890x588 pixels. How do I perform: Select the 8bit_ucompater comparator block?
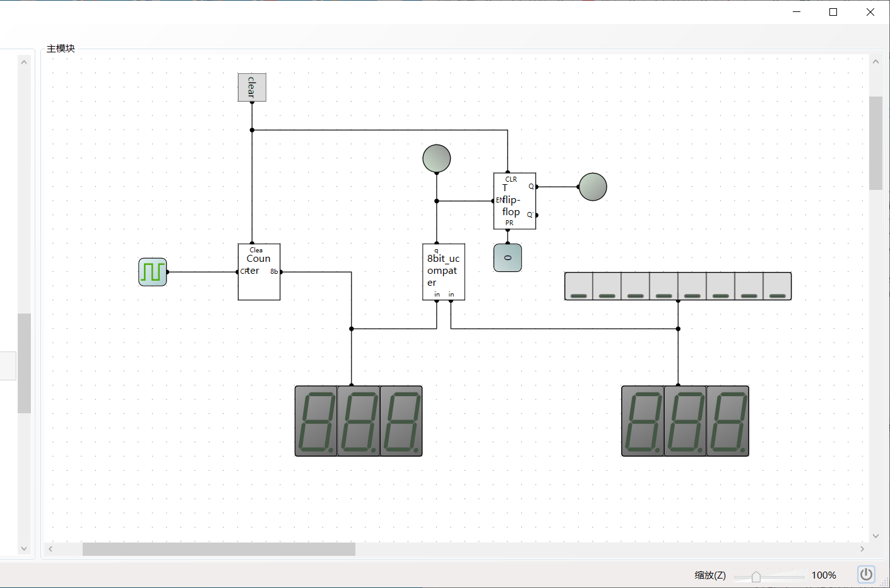pos(444,272)
